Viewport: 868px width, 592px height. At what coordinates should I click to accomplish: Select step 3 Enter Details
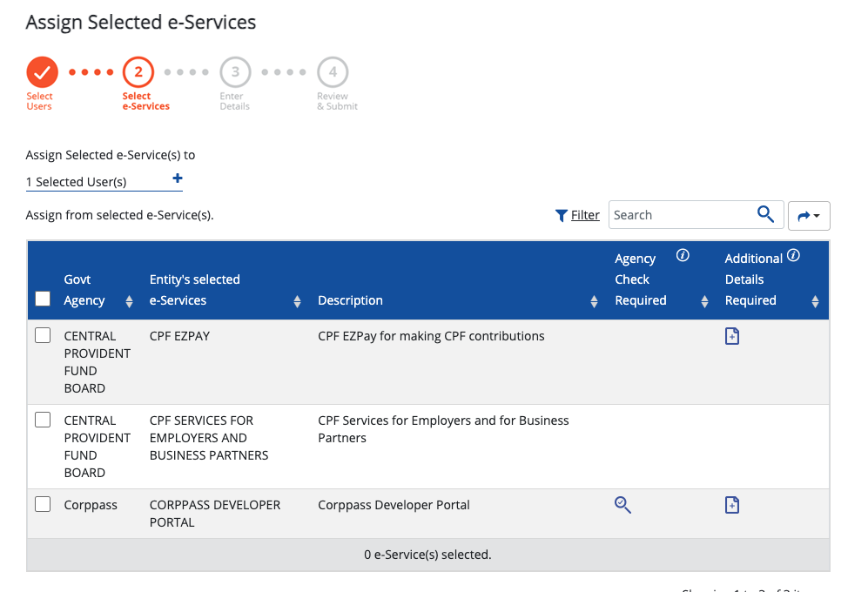click(x=235, y=72)
